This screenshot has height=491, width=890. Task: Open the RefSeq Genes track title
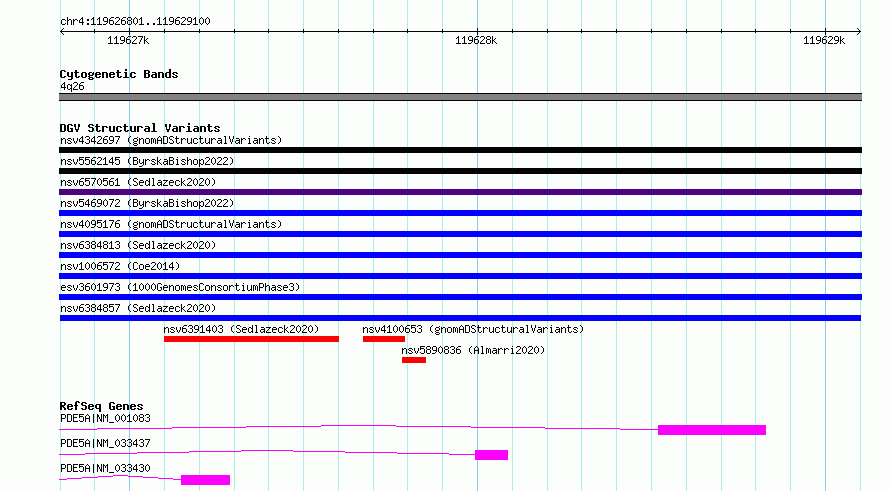pyautogui.click(x=101, y=406)
